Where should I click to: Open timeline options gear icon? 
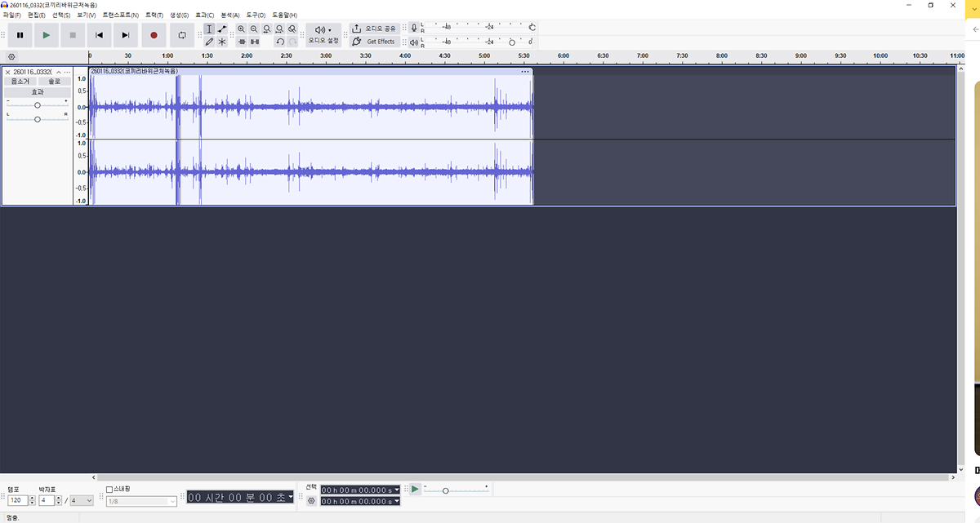[x=11, y=56]
